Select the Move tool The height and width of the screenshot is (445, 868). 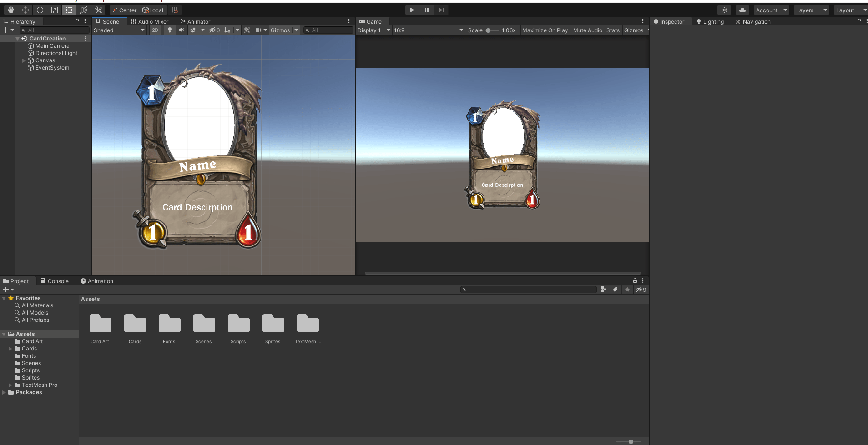pos(25,10)
